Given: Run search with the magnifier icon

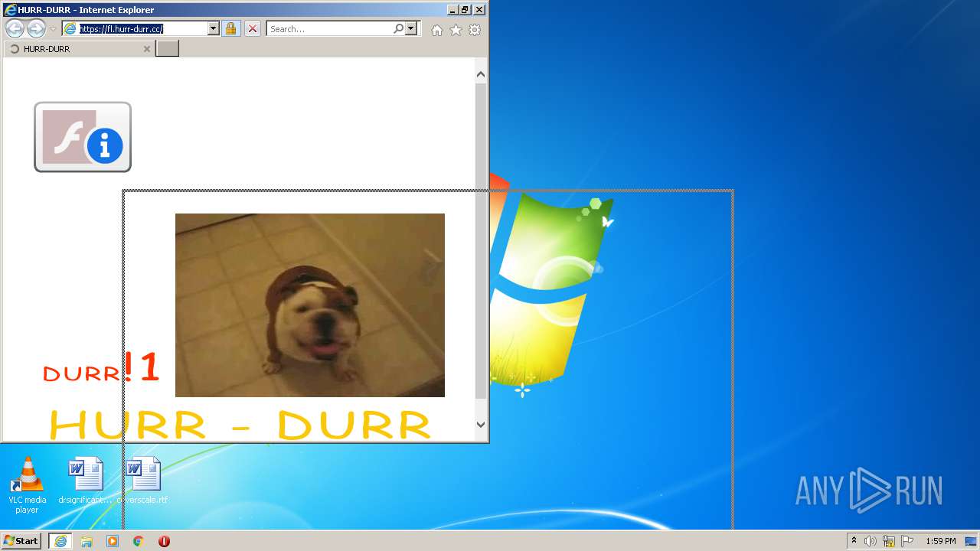Looking at the screenshot, I should pyautogui.click(x=398, y=29).
